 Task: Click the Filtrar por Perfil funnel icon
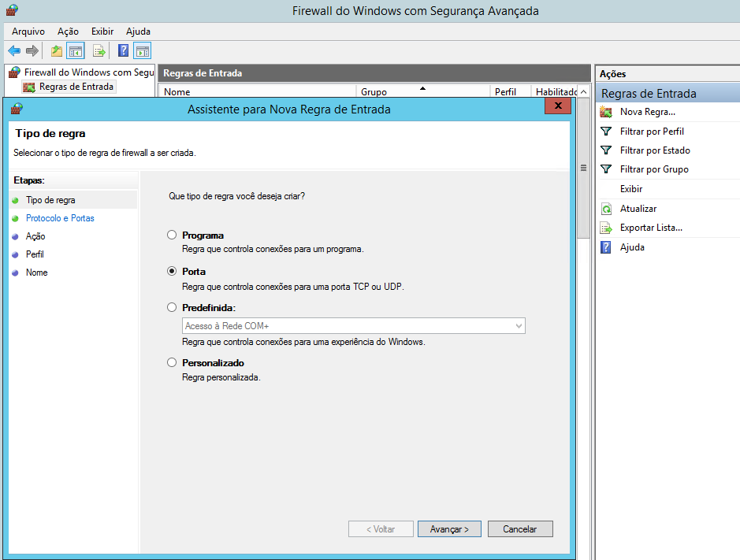point(606,132)
